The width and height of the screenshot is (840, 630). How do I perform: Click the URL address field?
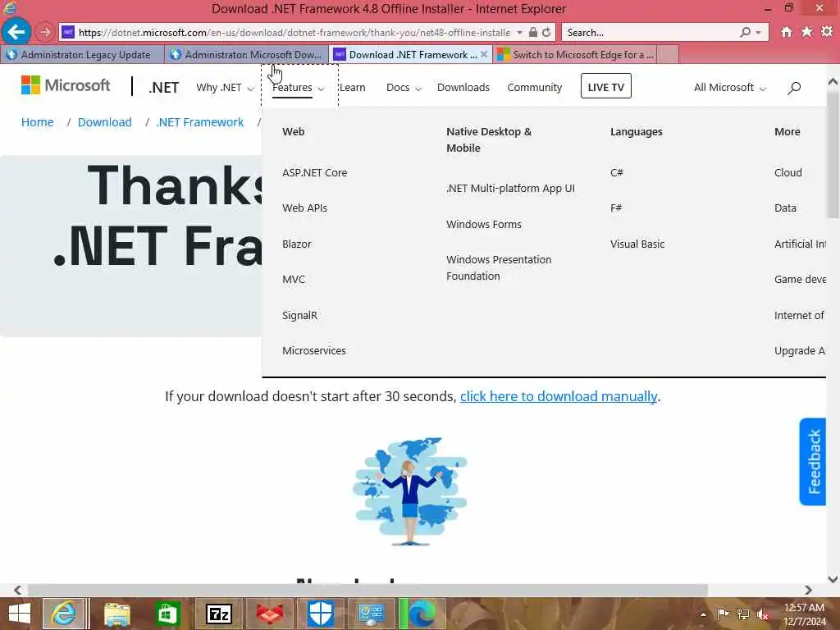(x=294, y=33)
